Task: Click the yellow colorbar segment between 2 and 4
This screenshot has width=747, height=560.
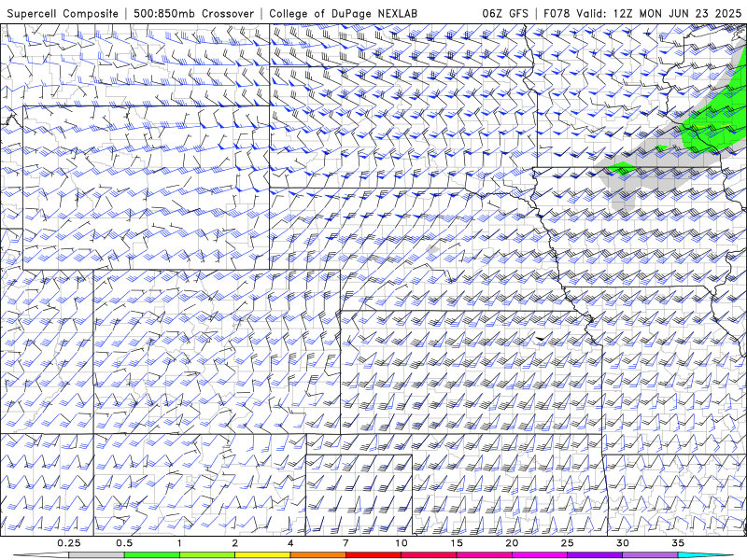Action: click(262, 555)
